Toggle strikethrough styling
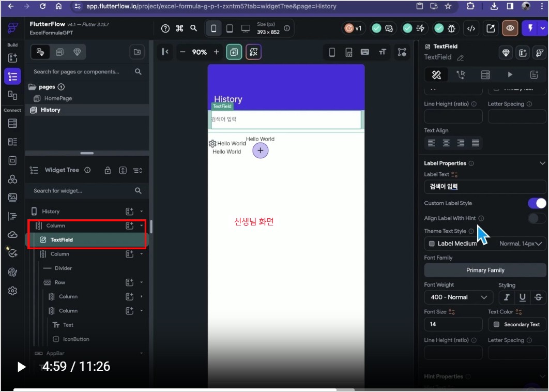Screen dimensions: 549x392 [539, 297]
